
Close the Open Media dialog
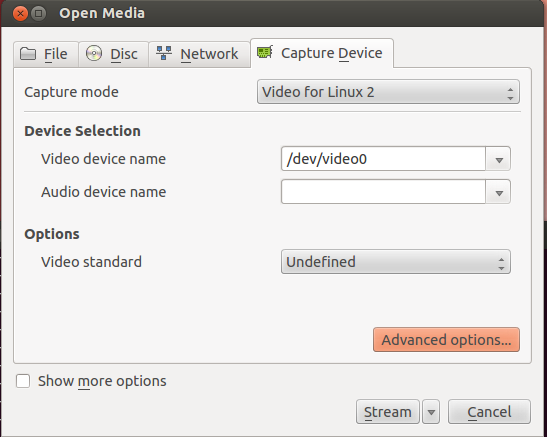[x=20, y=14]
